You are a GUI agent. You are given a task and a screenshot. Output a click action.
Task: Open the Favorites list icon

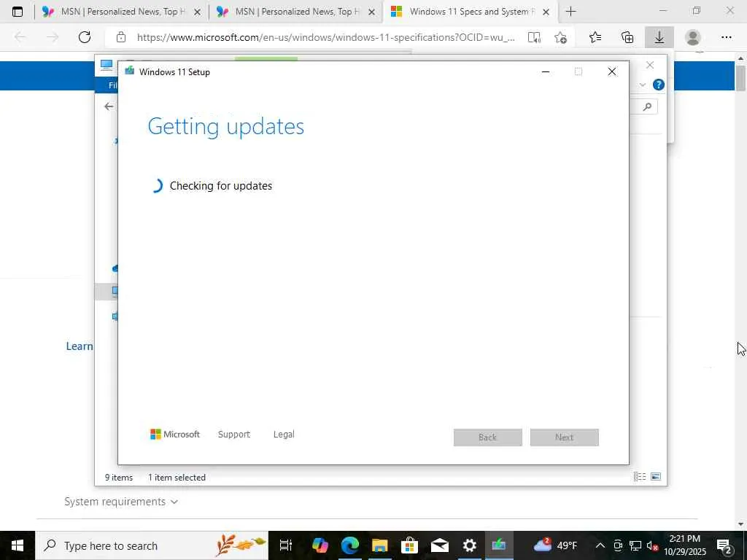click(595, 37)
